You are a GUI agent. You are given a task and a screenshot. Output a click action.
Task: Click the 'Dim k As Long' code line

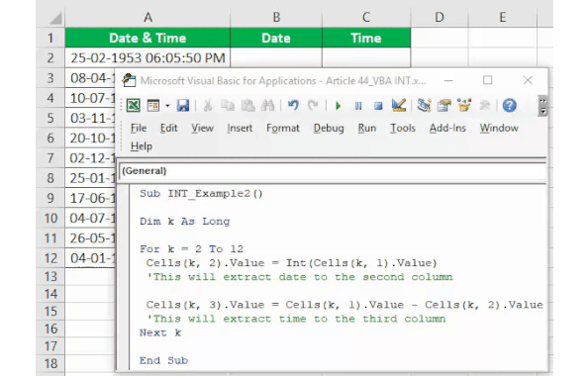click(184, 222)
